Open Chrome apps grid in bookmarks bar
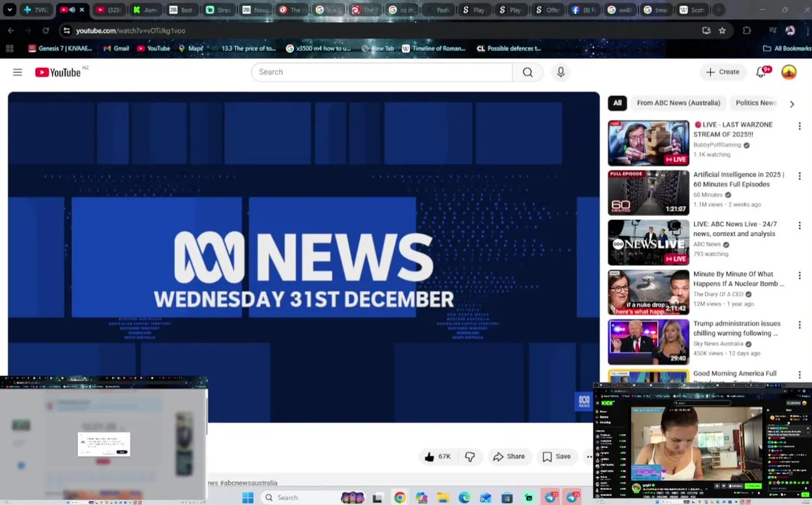This screenshot has width=812, height=505. pos(9,48)
